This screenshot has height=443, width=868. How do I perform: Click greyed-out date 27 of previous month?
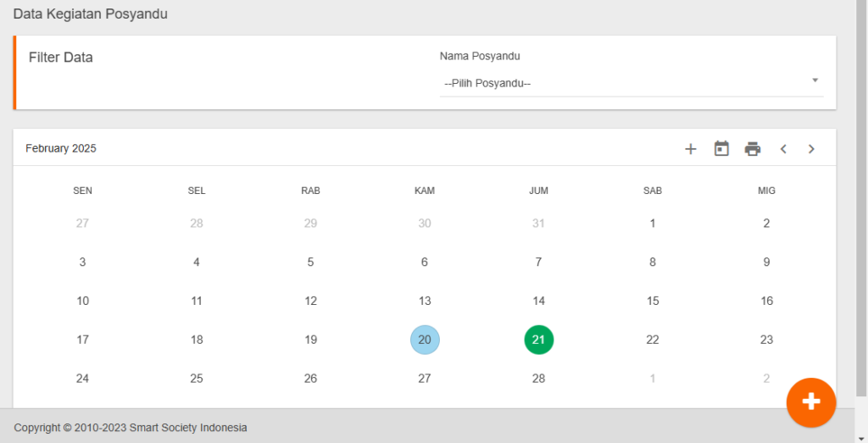pos(82,224)
